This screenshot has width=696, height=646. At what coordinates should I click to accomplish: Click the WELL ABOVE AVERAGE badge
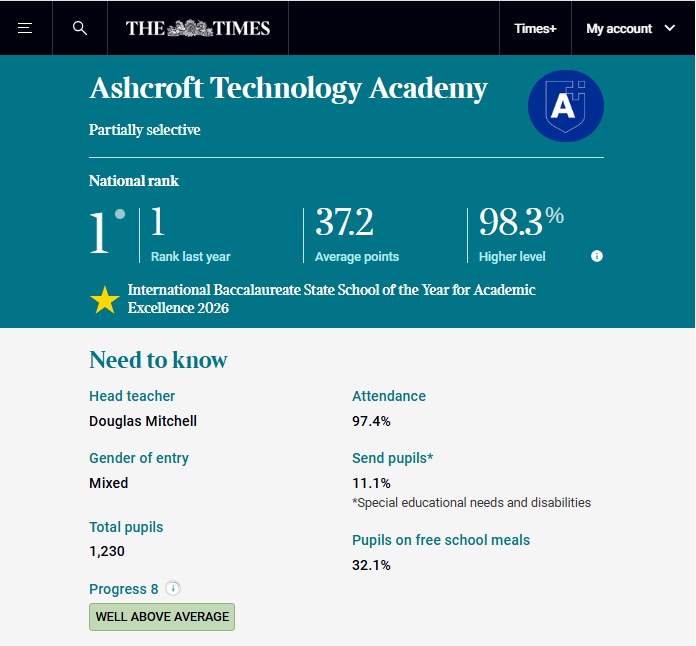(x=162, y=617)
